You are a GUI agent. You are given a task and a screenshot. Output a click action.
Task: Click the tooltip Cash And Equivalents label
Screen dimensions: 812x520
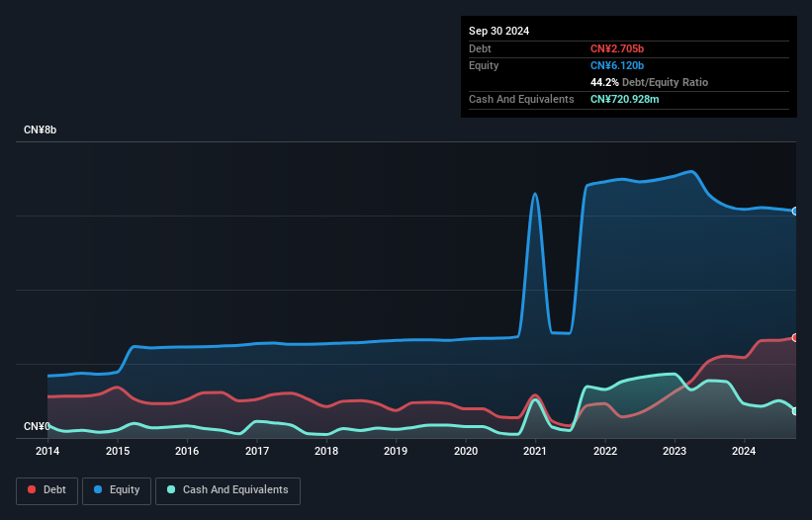coord(521,99)
